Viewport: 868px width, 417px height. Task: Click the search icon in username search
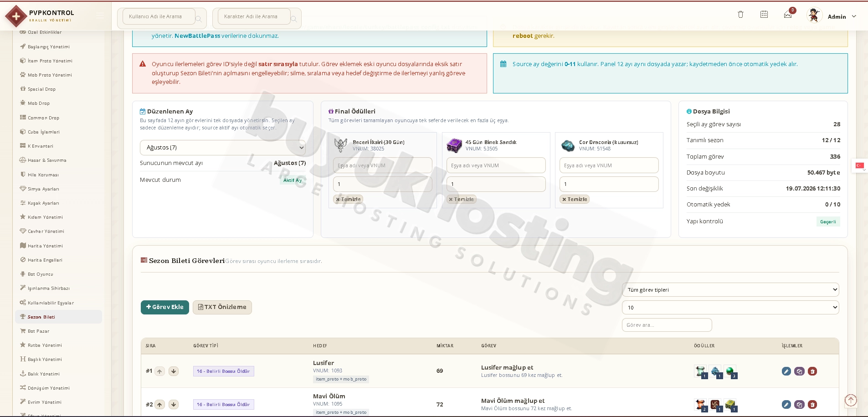[199, 19]
